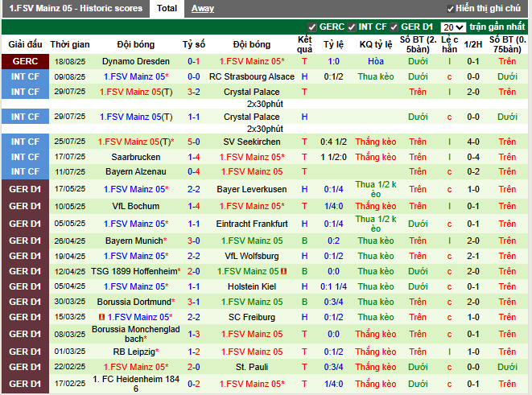Image resolution: width=532 pixels, height=395 pixels.
Task: Click the Thời gian column header
Action: click(x=70, y=44)
